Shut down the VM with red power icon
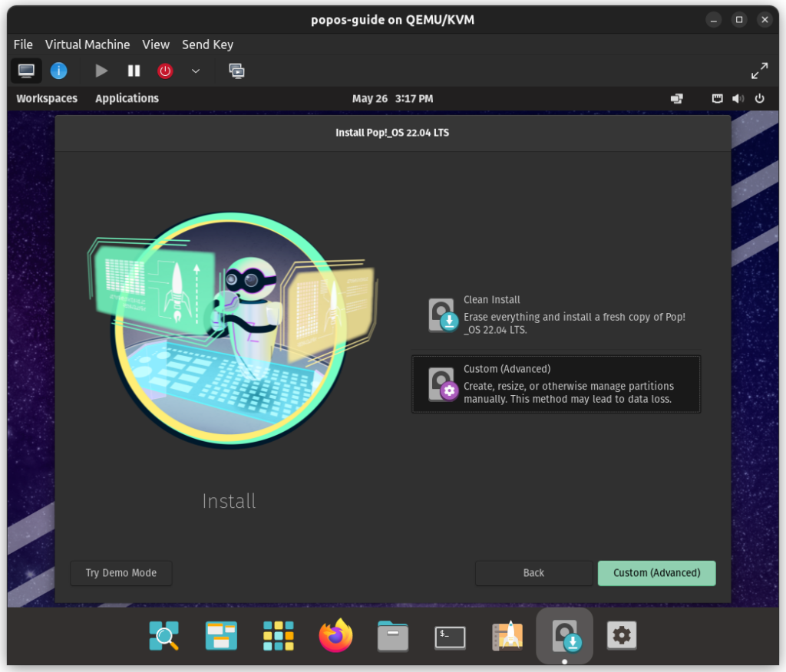 (165, 71)
